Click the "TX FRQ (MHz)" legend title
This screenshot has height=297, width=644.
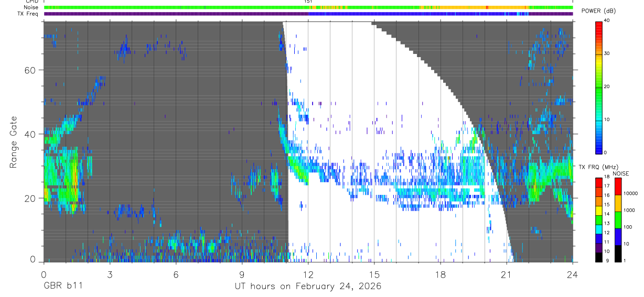click(598, 167)
